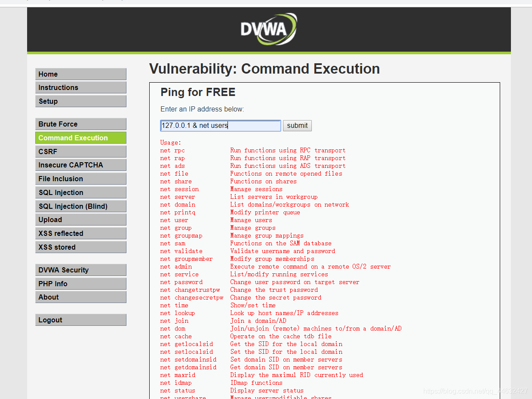Select the 'net getdomainsid' output line
532x399 pixels.
pos(251,367)
